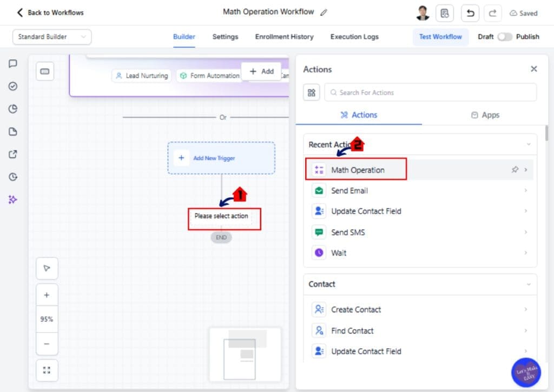The height and width of the screenshot is (392, 554).
Task: Collapse the Recent Actions section
Action: [x=529, y=144]
